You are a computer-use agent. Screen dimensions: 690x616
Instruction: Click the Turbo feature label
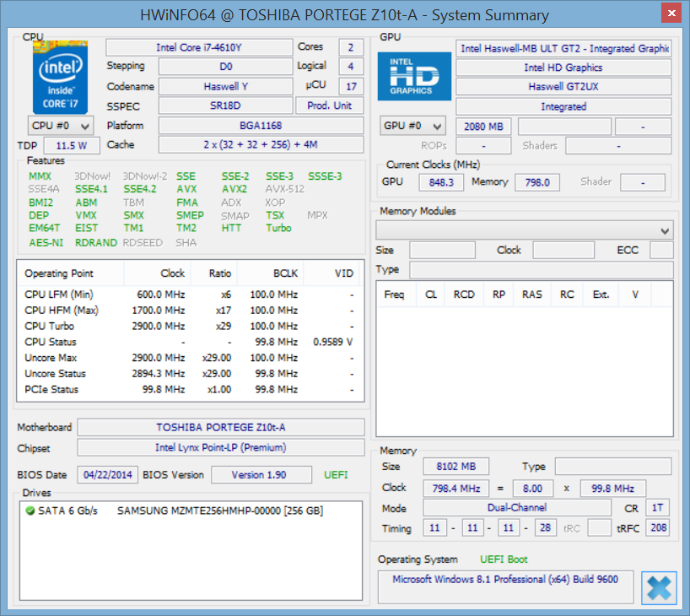[x=278, y=228]
